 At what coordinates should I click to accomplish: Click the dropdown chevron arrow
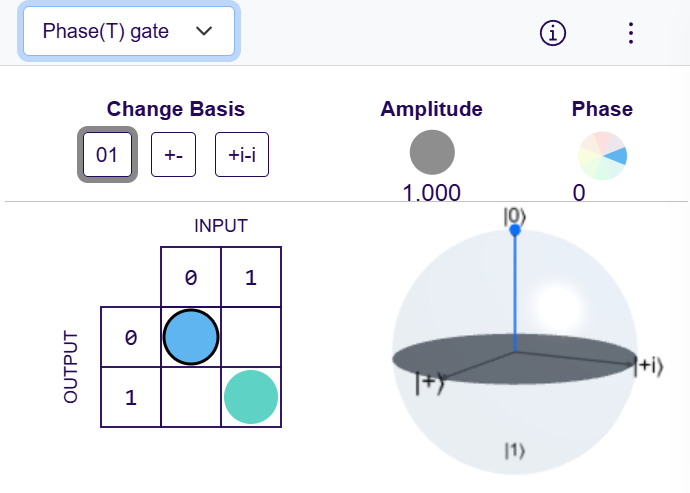pyautogui.click(x=205, y=31)
